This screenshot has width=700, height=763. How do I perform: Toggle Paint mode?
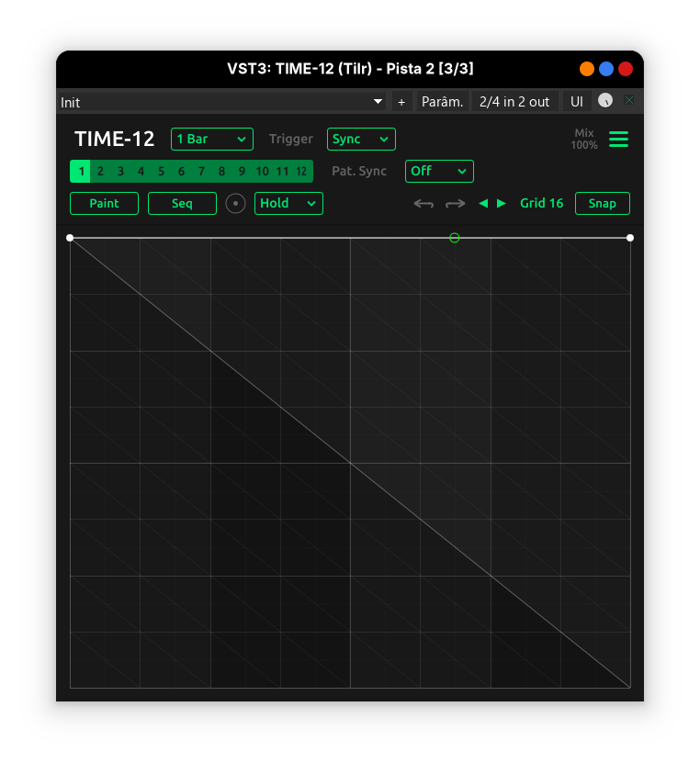pos(104,204)
